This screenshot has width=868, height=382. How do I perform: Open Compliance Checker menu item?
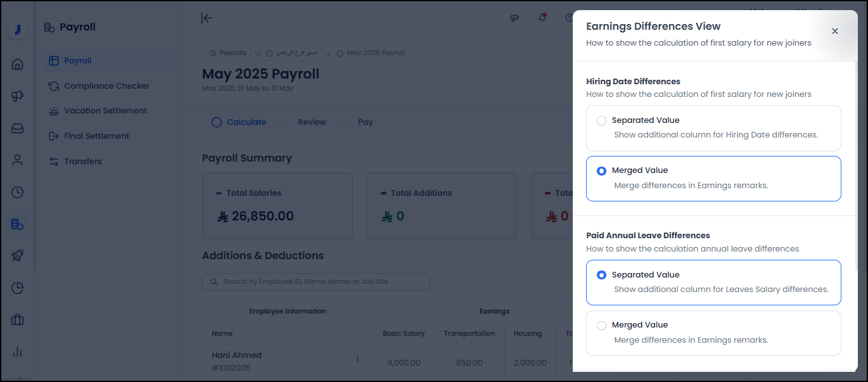pos(106,86)
